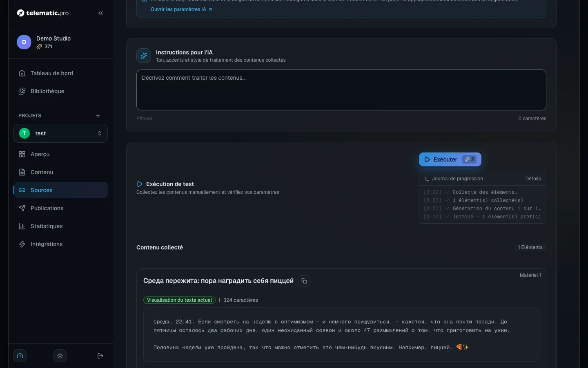Open the test project selector dropdown

(x=60, y=133)
